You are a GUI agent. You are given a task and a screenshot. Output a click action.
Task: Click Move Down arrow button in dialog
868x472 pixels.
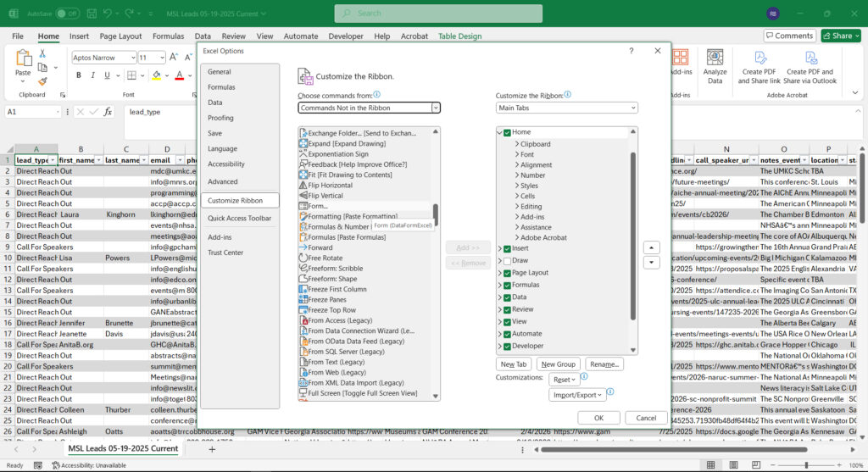(x=651, y=263)
